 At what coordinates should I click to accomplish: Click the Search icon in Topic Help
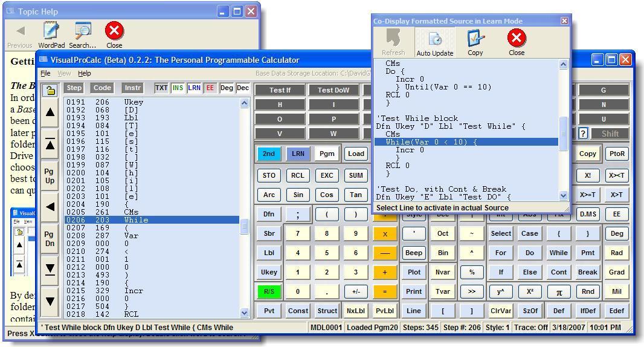[82, 34]
